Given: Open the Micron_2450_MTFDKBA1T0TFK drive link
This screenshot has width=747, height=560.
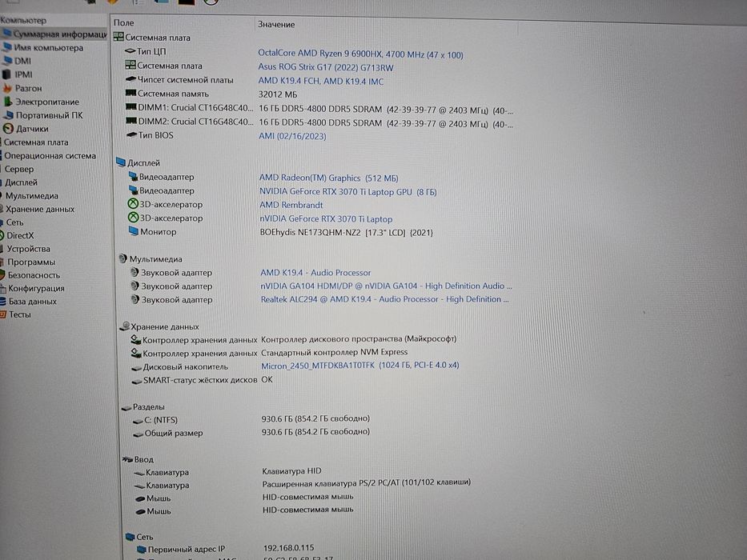Looking at the screenshot, I should 359,366.
